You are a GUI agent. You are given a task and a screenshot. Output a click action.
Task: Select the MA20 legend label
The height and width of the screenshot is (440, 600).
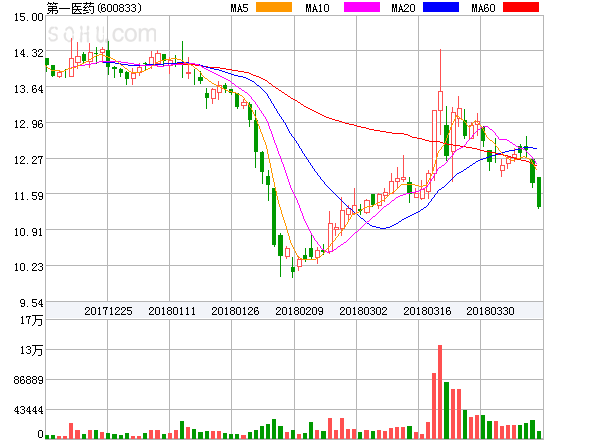point(403,8)
